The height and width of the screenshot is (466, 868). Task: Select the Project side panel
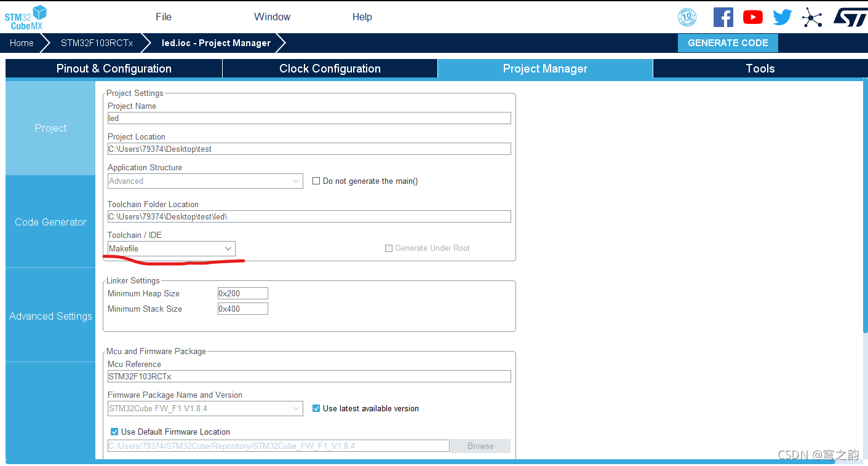coord(50,128)
